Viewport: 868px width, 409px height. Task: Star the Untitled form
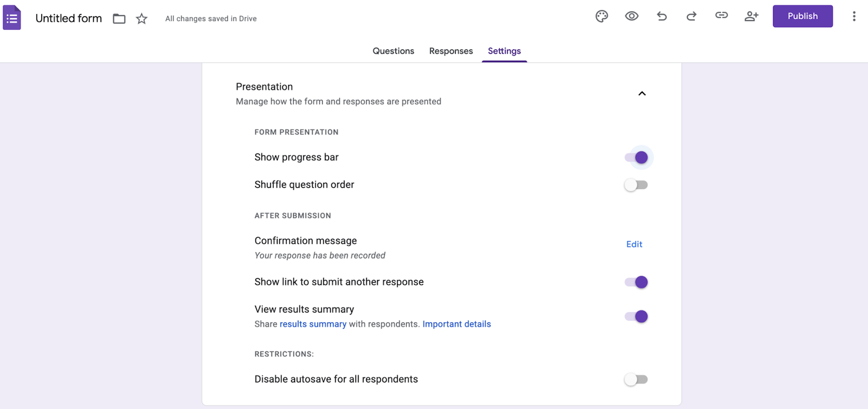tap(142, 19)
